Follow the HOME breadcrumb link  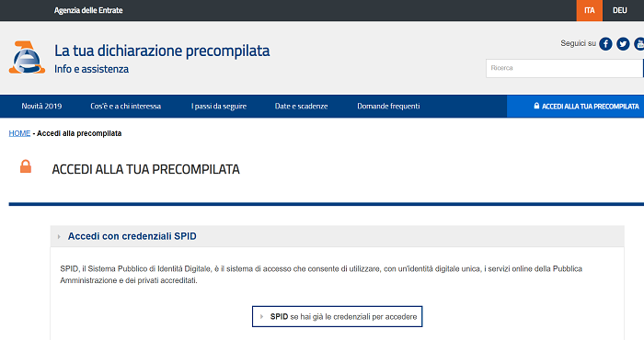19,133
